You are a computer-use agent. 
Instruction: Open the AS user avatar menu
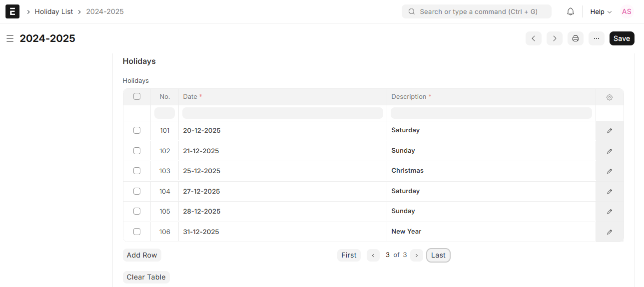(627, 11)
